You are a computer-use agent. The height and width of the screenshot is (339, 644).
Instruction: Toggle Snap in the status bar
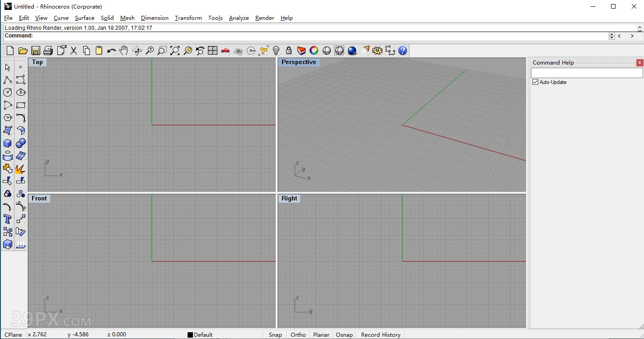point(275,334)
